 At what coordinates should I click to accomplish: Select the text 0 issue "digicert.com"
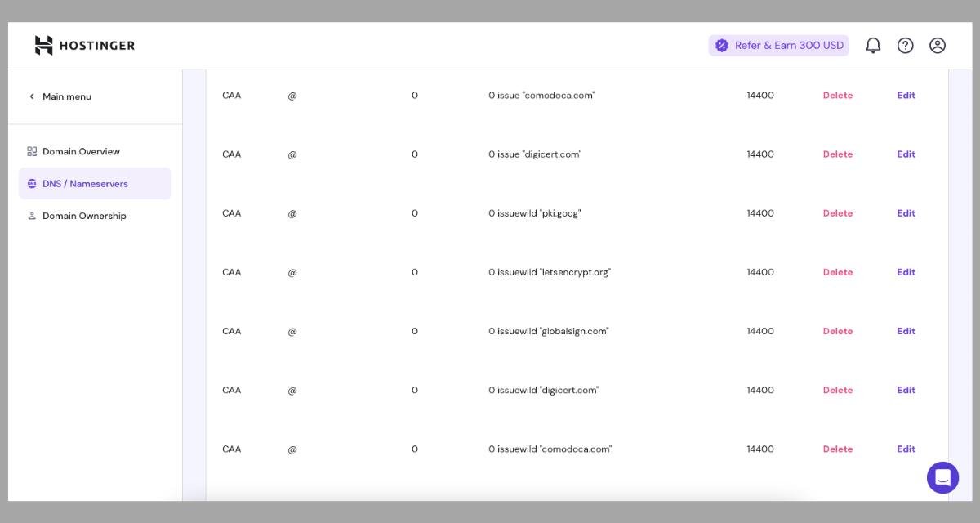pos(535,154)
